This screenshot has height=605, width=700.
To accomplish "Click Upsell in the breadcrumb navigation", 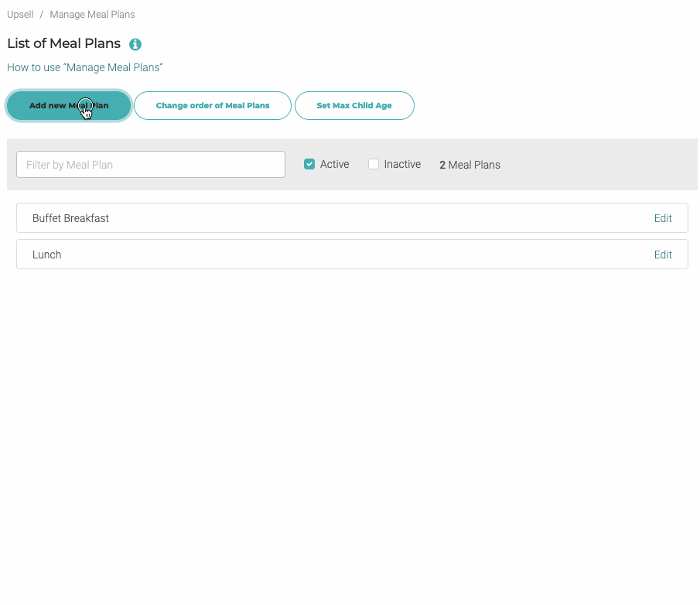I will pos(20,14).
